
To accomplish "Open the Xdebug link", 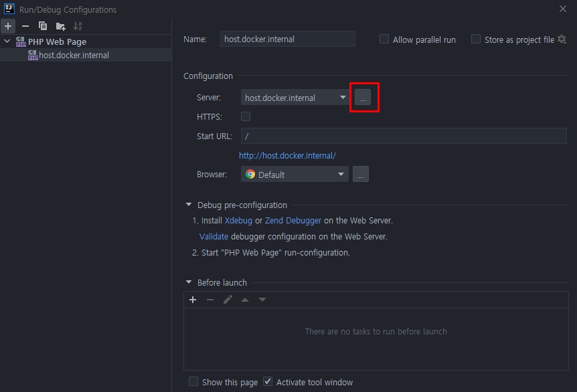I will (238, 221).
